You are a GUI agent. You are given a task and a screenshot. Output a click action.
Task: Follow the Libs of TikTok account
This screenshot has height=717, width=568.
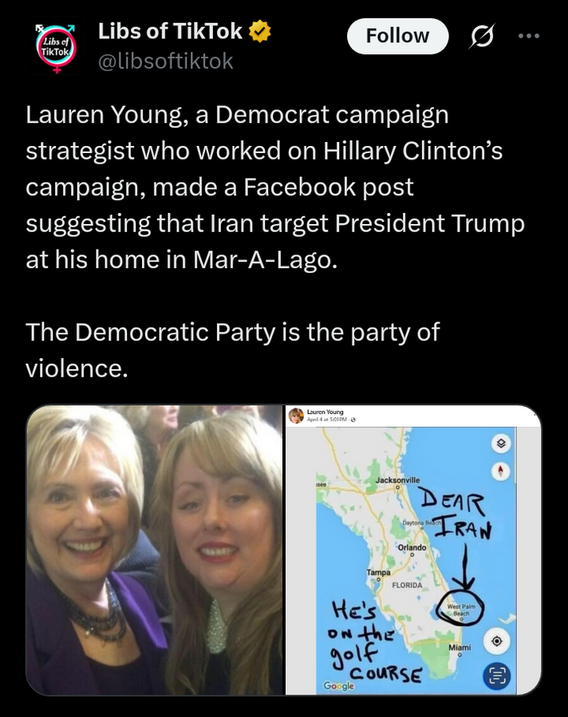point(397,36)
